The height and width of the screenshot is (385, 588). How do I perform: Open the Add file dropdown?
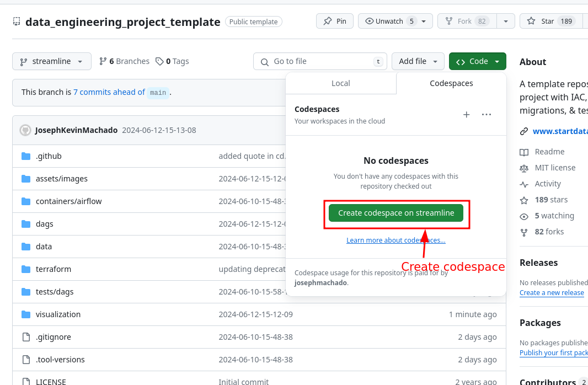(x=418, y=61)
